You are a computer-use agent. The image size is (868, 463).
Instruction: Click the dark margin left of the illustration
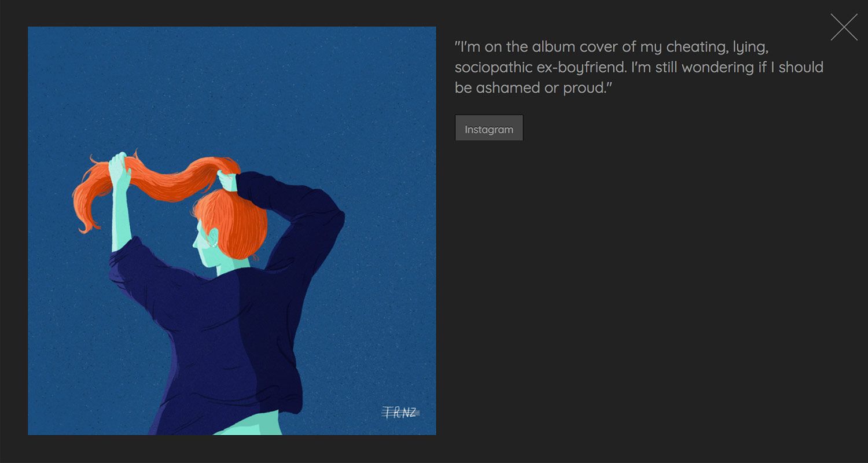click(14, 231)
